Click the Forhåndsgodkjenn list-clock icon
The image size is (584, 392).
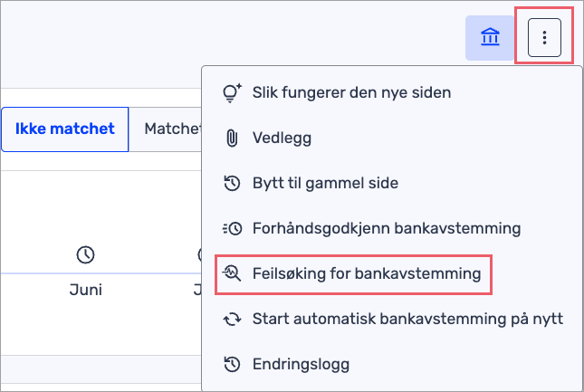coord(232,228)
